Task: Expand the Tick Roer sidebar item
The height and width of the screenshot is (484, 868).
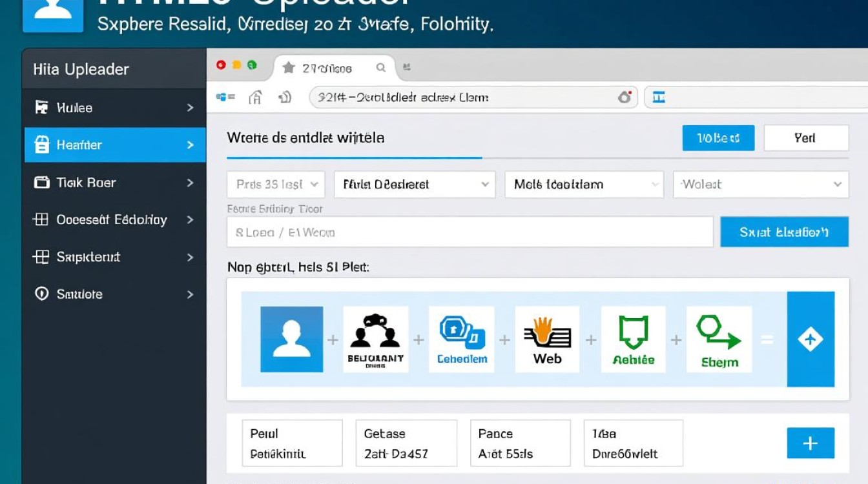Action: (x=114, y=183)
